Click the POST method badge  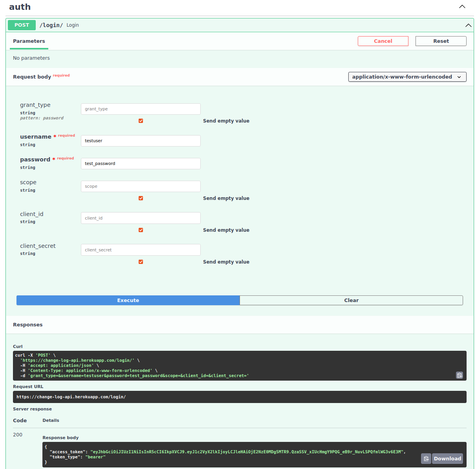tap(22, 25)
